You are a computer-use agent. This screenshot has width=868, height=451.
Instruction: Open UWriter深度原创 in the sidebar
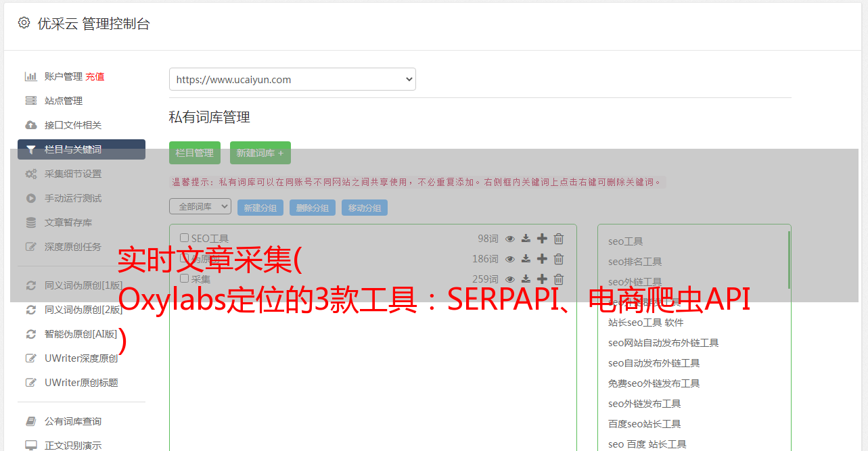81,358
